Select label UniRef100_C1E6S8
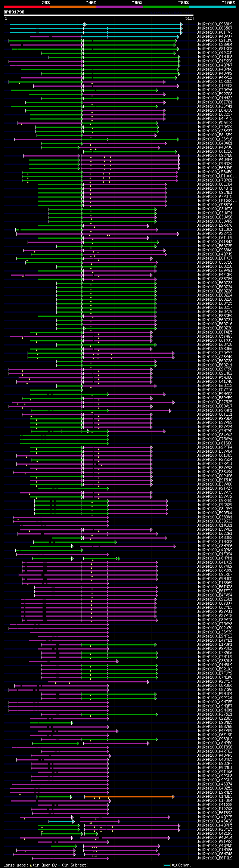 point(214,61)
